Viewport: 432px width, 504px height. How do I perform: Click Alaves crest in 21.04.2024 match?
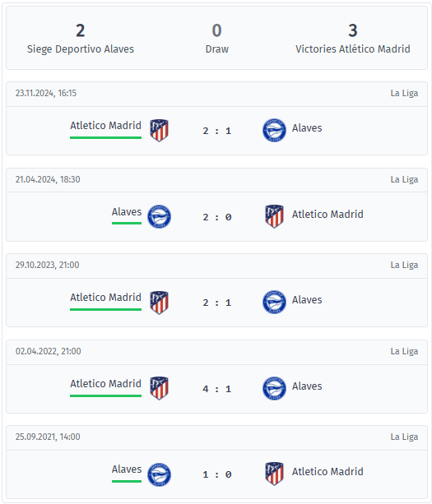(x=160, y=216)
